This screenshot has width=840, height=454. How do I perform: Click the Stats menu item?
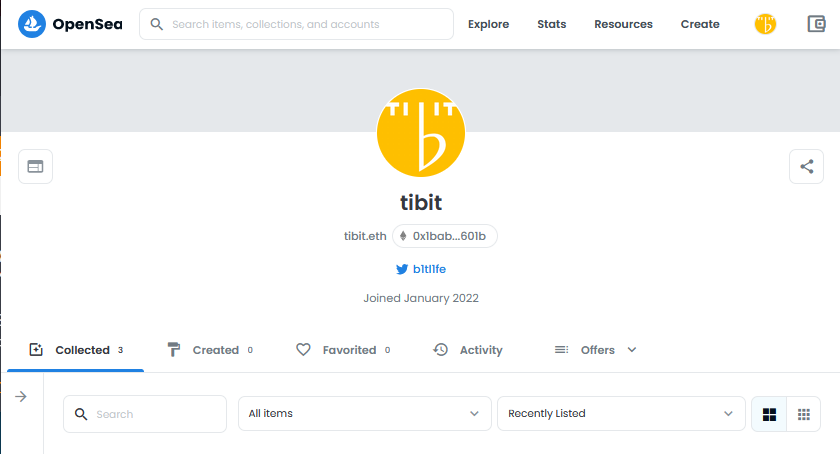pos(551,24)
